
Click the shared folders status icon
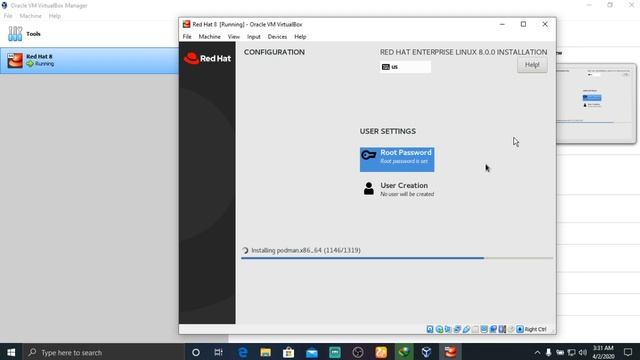tap(475, 329)
